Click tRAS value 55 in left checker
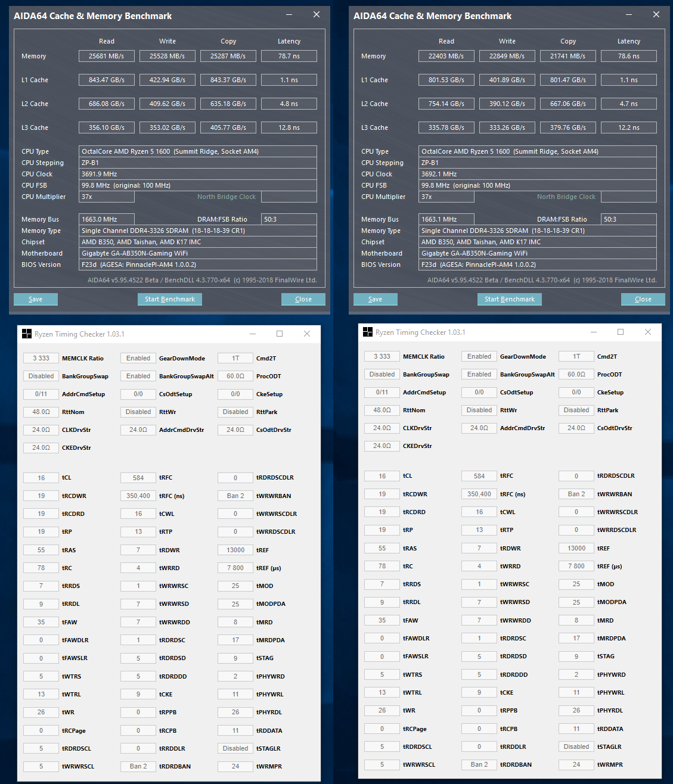The image size is (673, 784). 41,550
